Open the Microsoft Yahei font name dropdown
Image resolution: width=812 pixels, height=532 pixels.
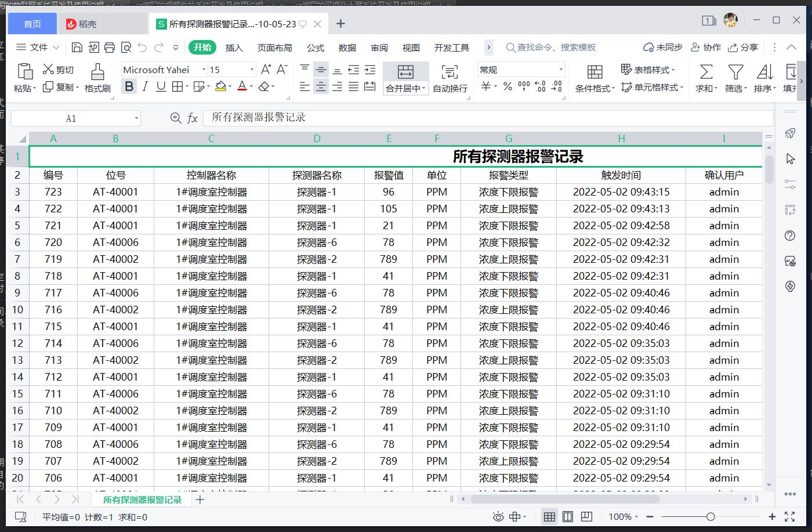coord(204,70)
